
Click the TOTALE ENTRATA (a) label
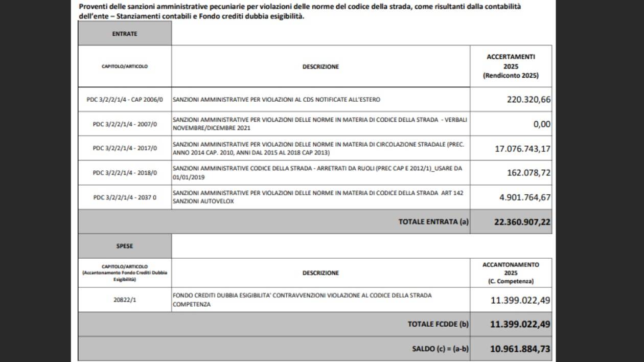pos(433,222)
